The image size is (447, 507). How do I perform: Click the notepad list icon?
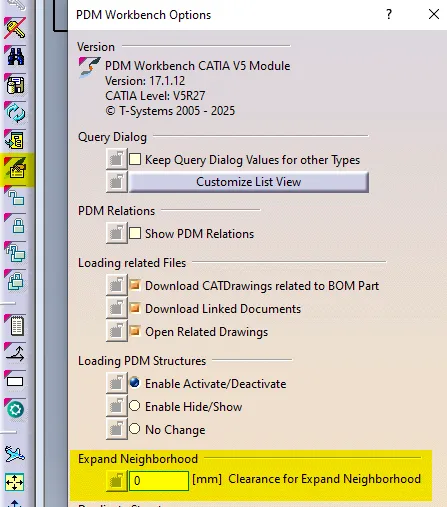[x=16, y=325]
